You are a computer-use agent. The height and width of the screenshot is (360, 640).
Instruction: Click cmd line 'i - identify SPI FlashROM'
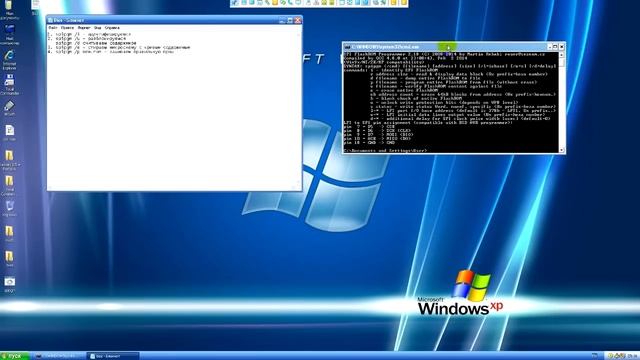pyautogui.click(x=404, y=70)
